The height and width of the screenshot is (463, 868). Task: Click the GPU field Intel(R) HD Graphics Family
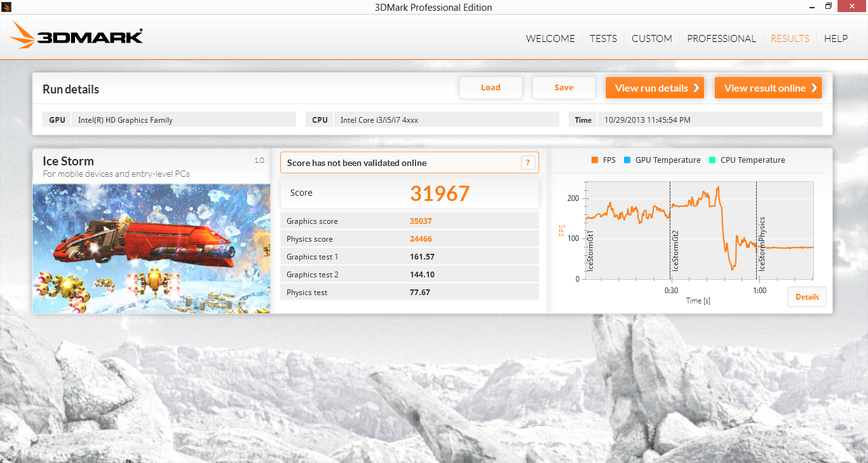coord(184,120)
